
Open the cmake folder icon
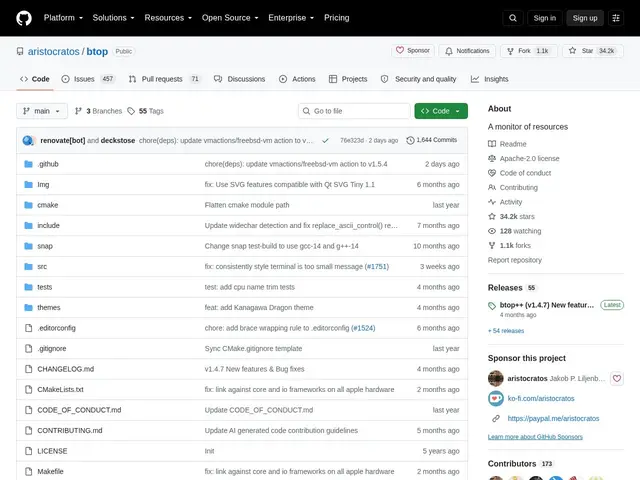tap(28, 205)
